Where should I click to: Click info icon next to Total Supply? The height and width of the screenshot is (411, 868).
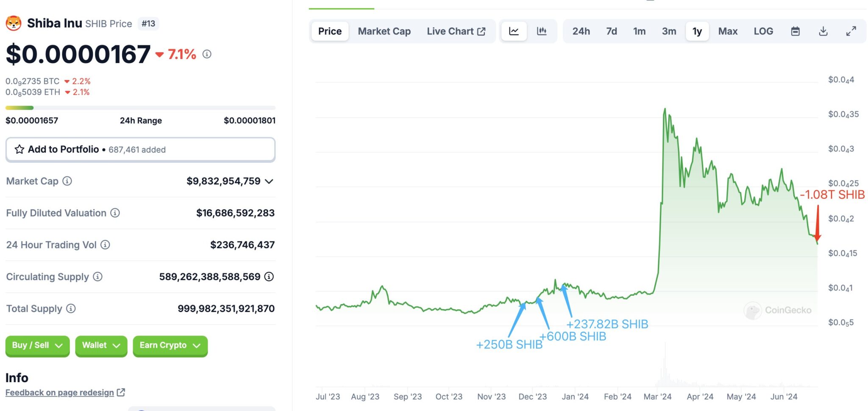tap(71, 308)
